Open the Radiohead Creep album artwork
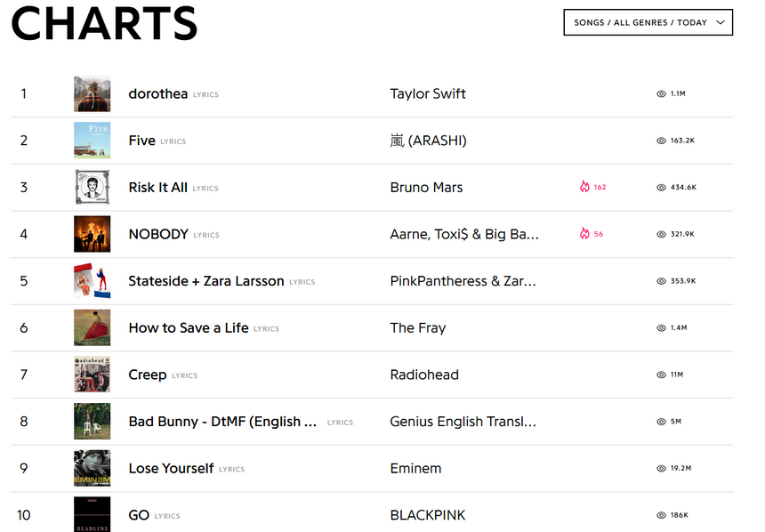 [93, 375]
